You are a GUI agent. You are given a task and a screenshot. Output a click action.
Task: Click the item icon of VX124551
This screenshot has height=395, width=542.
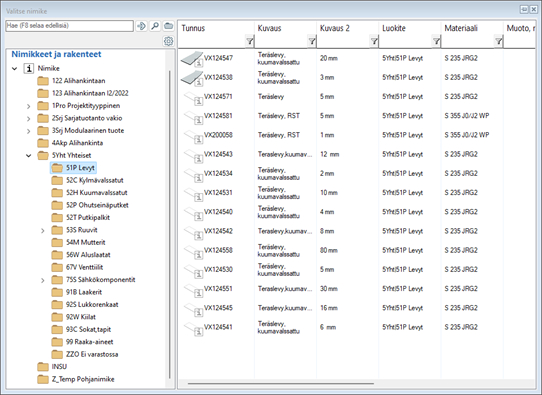click(x=193, y=290)
